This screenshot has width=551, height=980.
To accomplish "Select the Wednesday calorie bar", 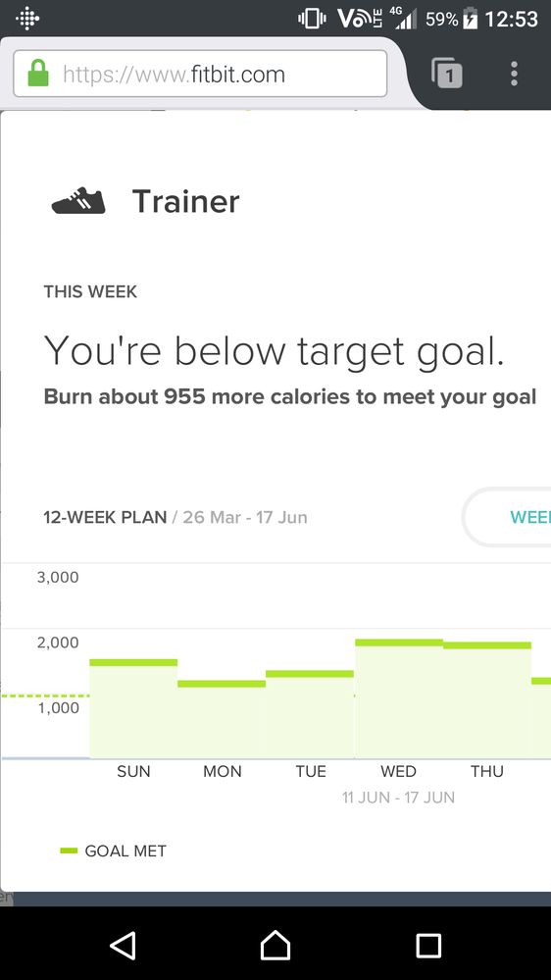I will tap(399, 698).
